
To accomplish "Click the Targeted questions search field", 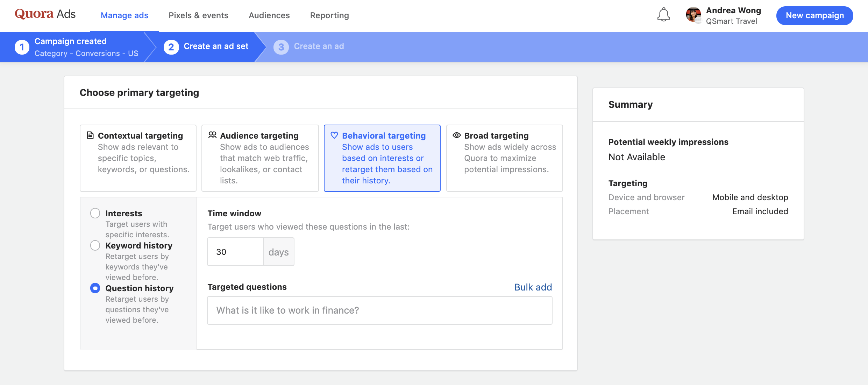I will pyautogui.click(x=379, y=310).
